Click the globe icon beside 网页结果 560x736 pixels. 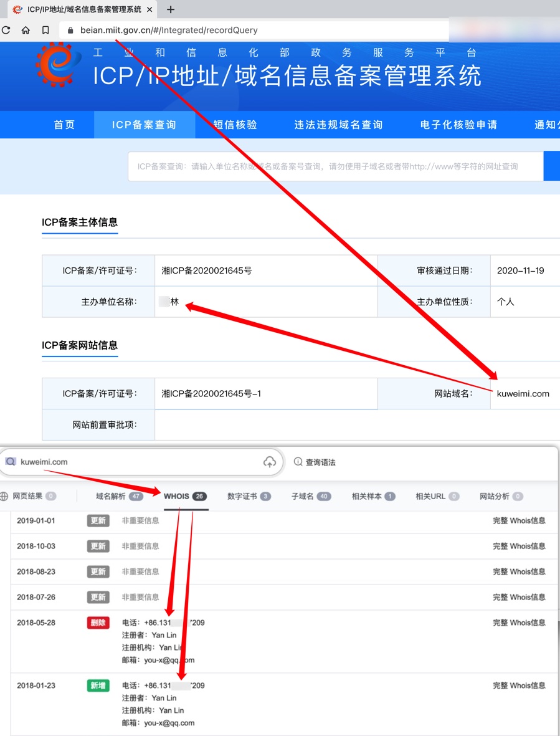click(4, 496)
